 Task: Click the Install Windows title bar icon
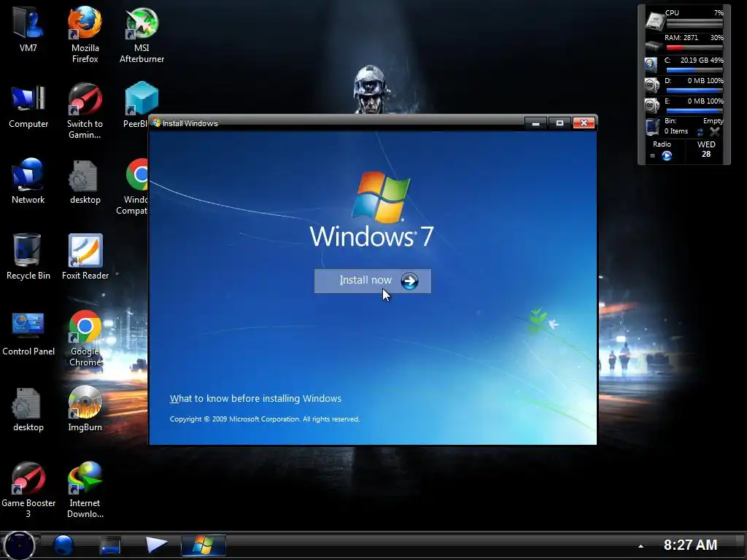[x=156, y=122]
